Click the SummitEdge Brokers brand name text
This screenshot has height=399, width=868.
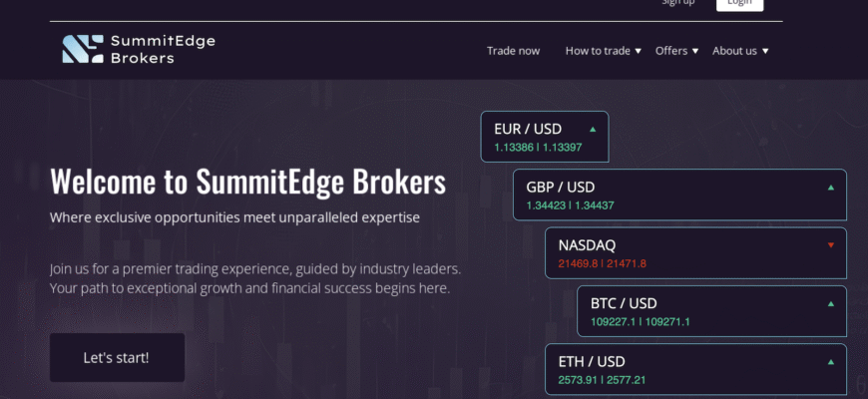163,49
